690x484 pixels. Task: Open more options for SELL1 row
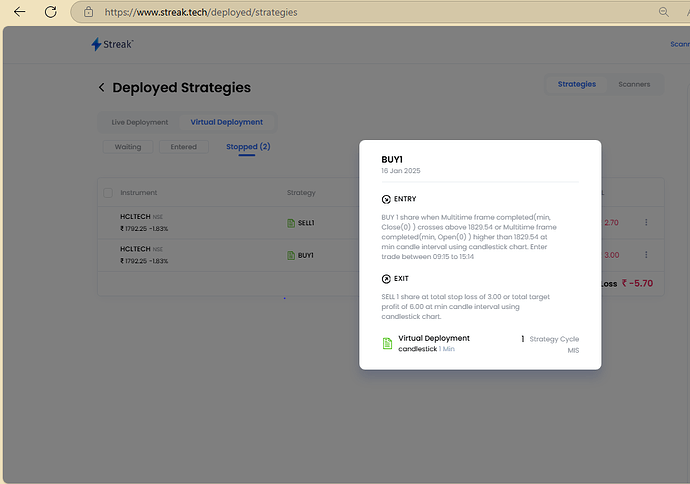(x=646, y=223)
